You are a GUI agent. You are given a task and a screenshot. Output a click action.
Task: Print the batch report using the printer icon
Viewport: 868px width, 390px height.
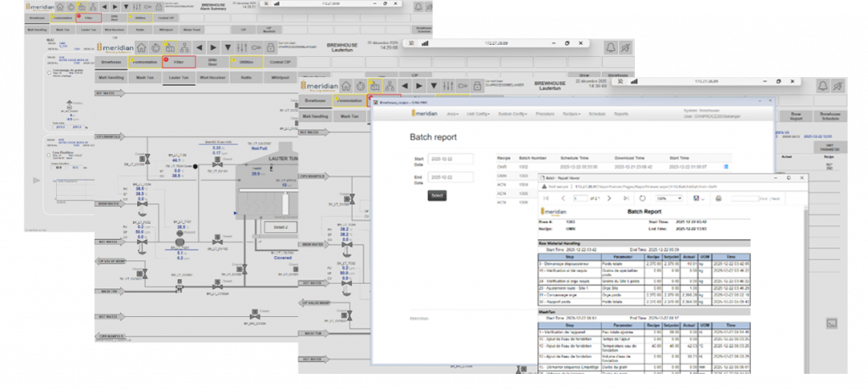tap(719, 198)
